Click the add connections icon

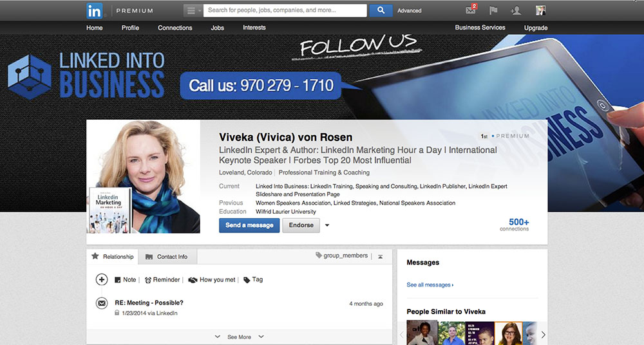click(516, 11)
